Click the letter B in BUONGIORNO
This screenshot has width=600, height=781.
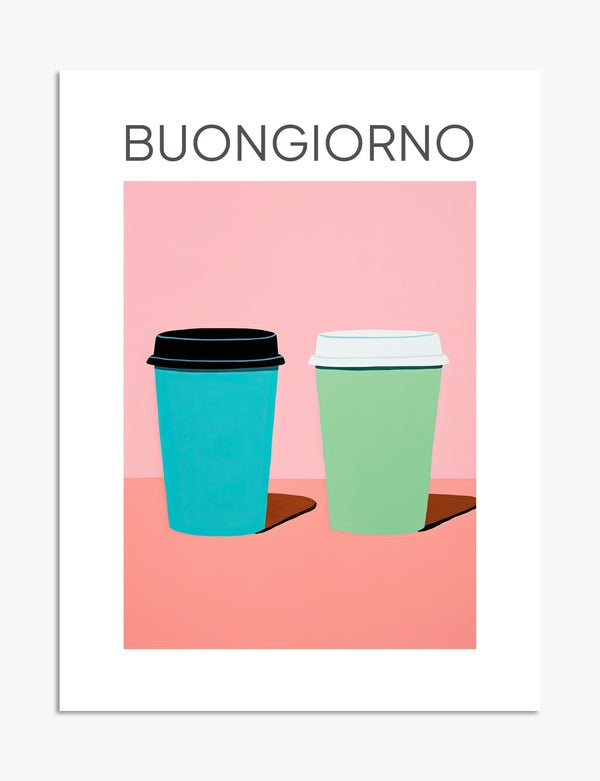coord(138,143)
